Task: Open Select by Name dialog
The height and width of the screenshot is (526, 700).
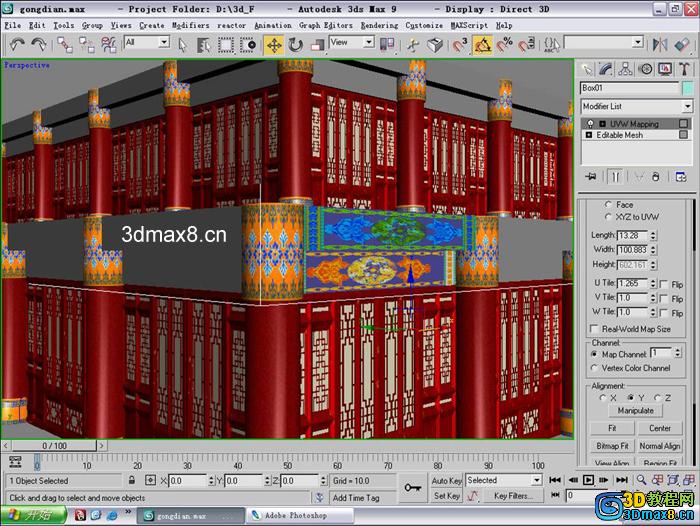Action: pos(204,45)
